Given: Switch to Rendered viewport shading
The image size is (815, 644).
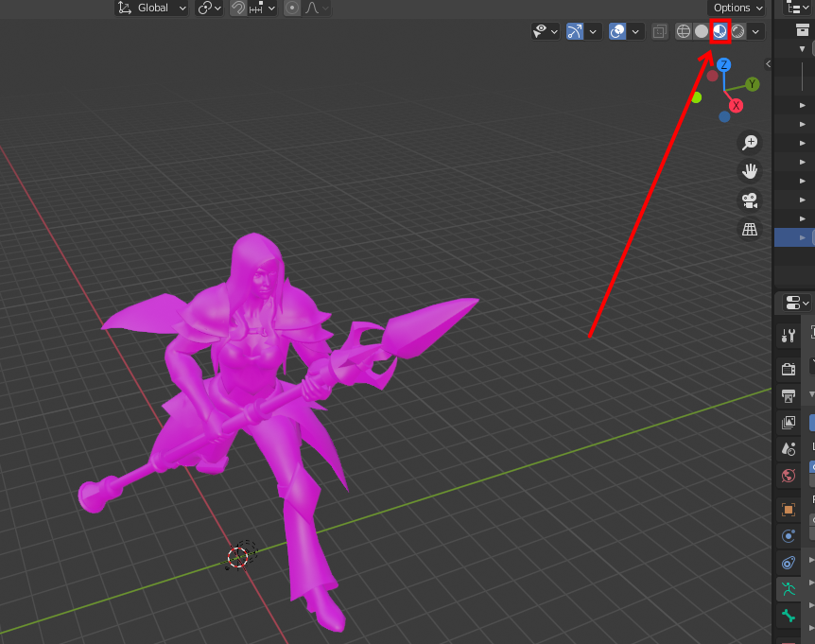Looking at the screenshot, I should point(738,32).
